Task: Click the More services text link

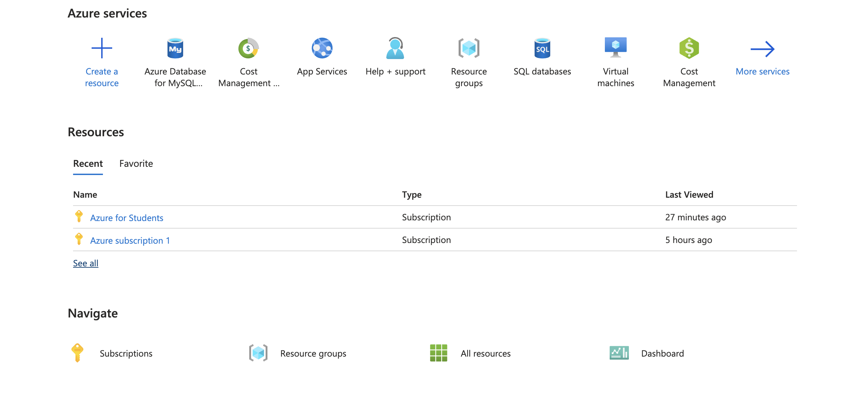Action: click(x=762, y=71)
